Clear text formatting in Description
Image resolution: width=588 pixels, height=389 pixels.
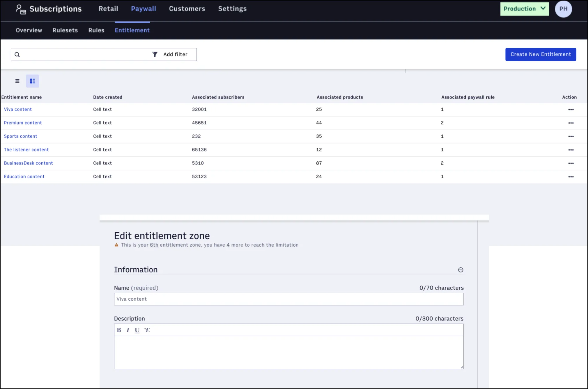147,330
